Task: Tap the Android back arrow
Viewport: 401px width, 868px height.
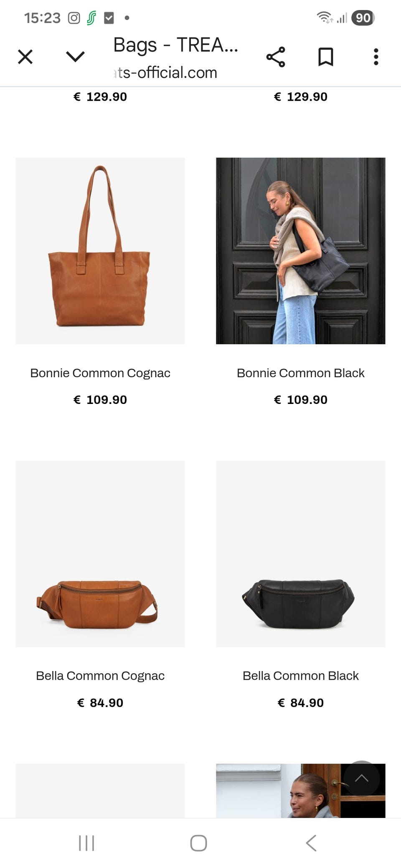Action: pos(311,843)
